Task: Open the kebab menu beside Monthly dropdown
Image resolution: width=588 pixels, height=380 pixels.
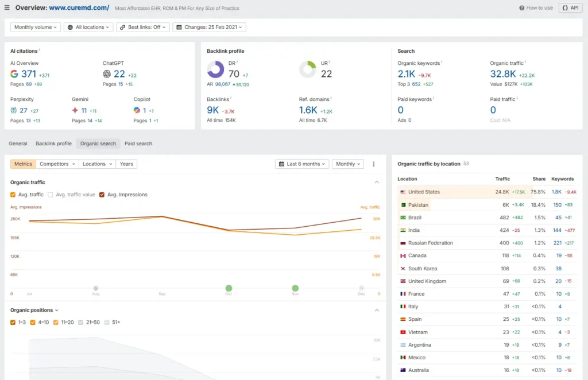Action: tap(374, 164)
